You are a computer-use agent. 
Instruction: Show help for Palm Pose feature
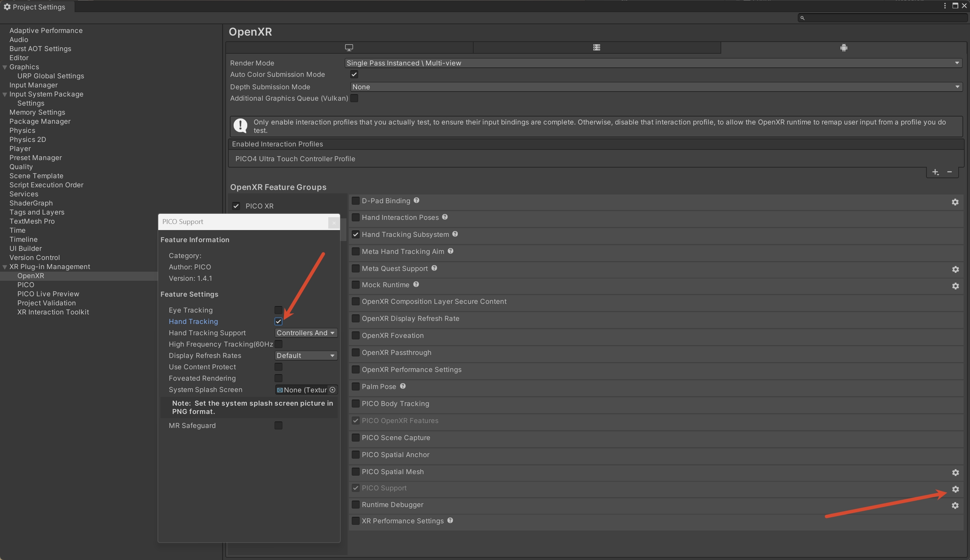(x=402, y=386)
